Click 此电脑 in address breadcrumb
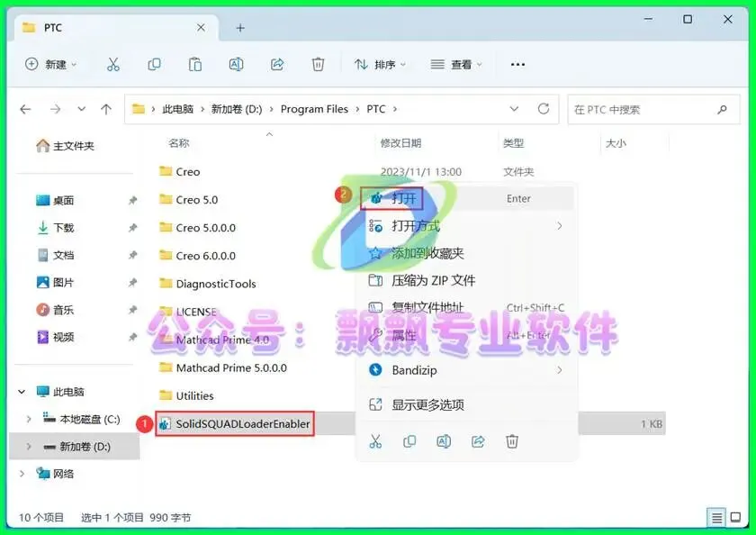 [x=177, y=110]
